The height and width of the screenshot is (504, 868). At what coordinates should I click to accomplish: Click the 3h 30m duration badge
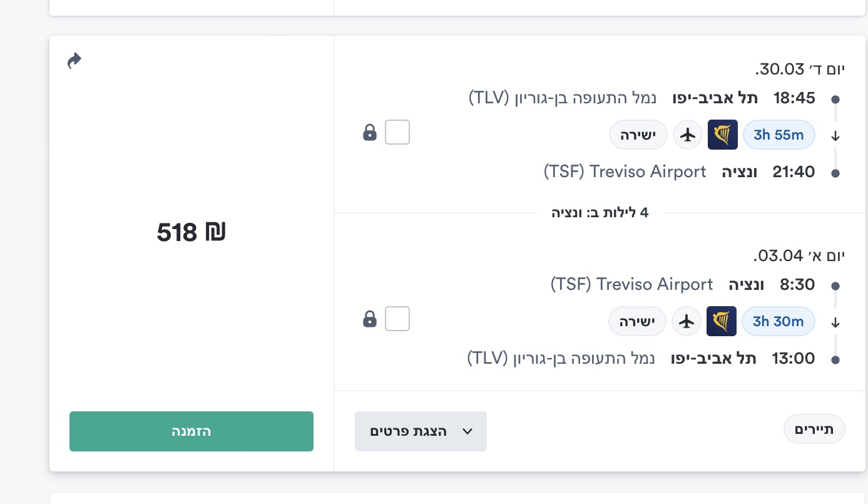pyautogui.click(x=778, y=321)
